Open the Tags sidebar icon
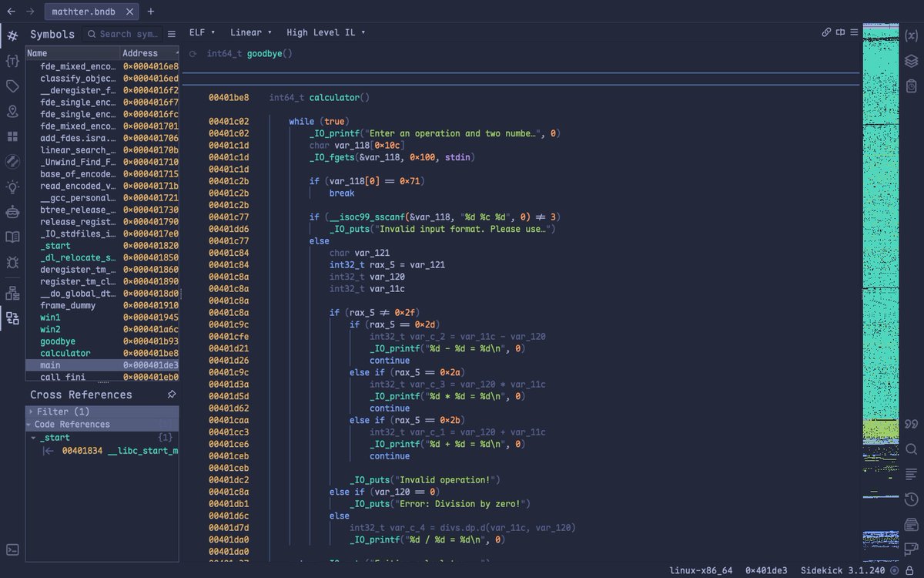The height and width of the screenshot is (578, 924). pos(12,86)
